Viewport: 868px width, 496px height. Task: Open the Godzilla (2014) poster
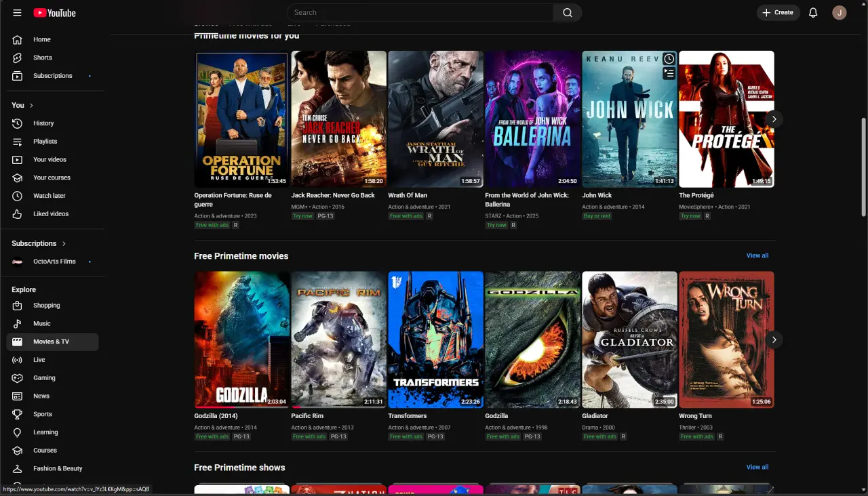click(241, 340)
